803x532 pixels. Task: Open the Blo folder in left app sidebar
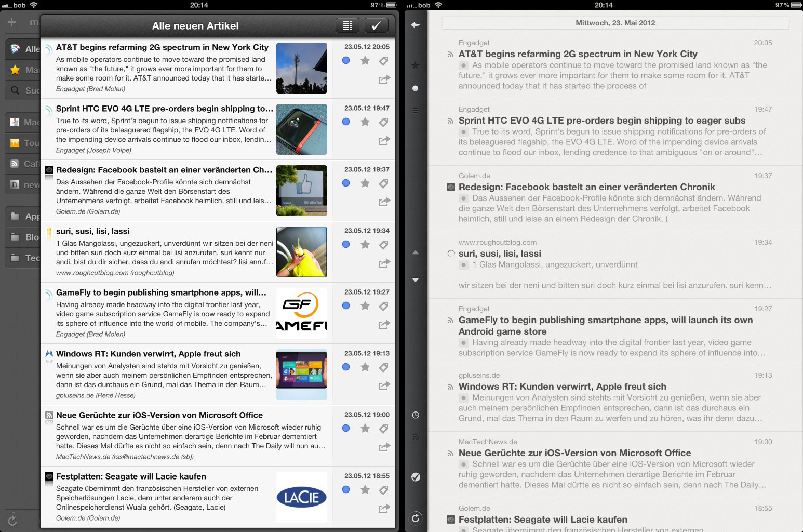(23, 237)
